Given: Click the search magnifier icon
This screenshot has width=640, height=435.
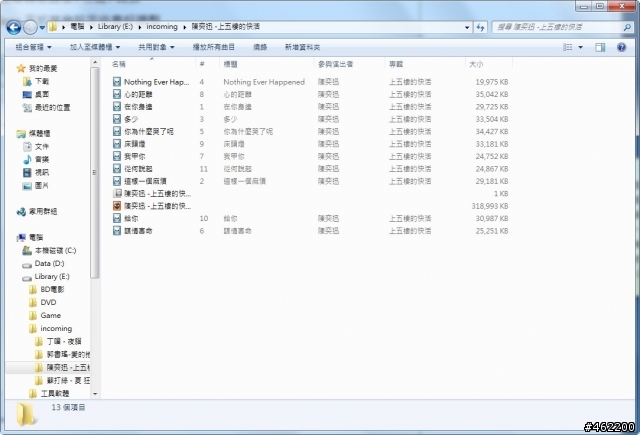Looking at the screenshot, I should (x=627, y=27).
